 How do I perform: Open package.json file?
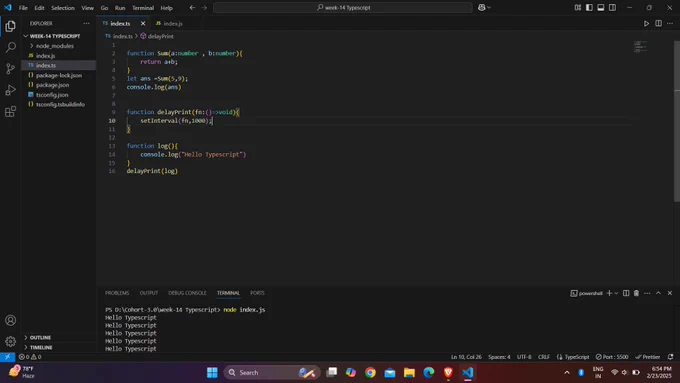click(52, 85)
